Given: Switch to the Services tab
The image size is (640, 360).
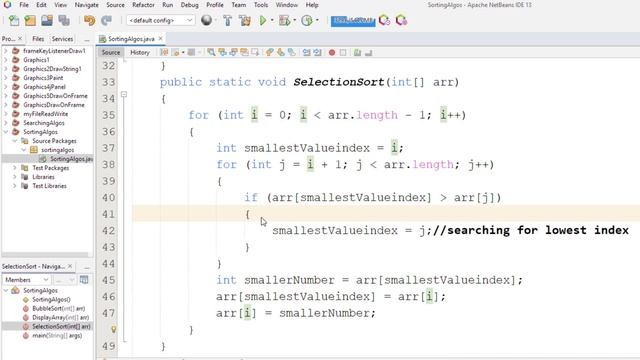Looking at the screenshot, I should tap(62, 39).
